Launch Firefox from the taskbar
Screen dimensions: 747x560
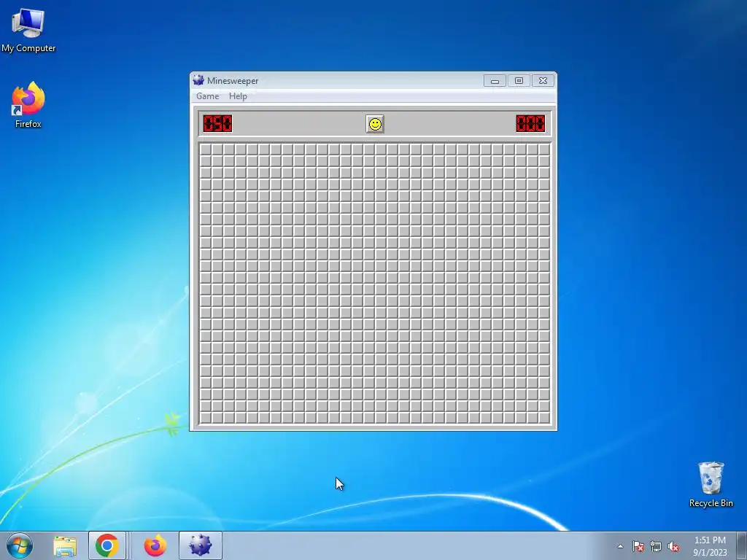[155, 545]
